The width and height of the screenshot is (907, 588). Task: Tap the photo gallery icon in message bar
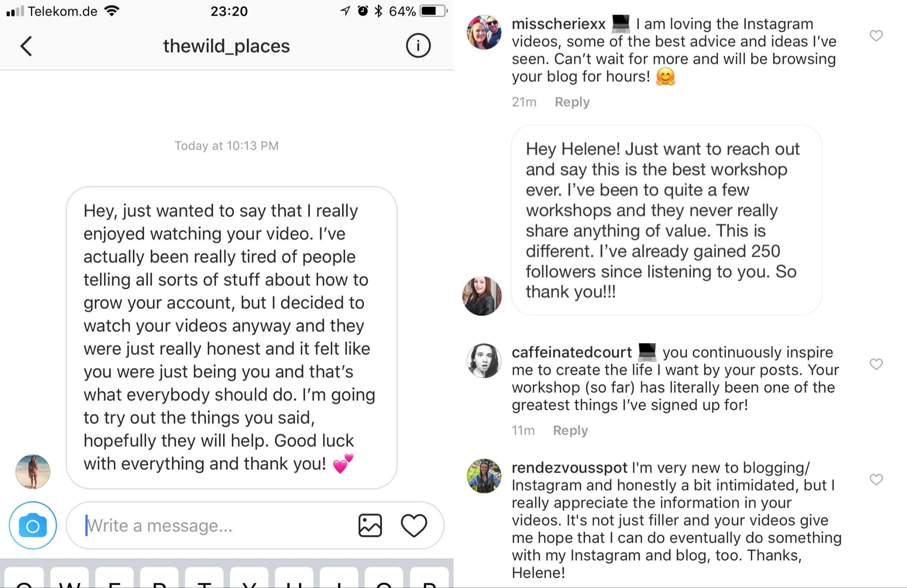coord(370,525)
